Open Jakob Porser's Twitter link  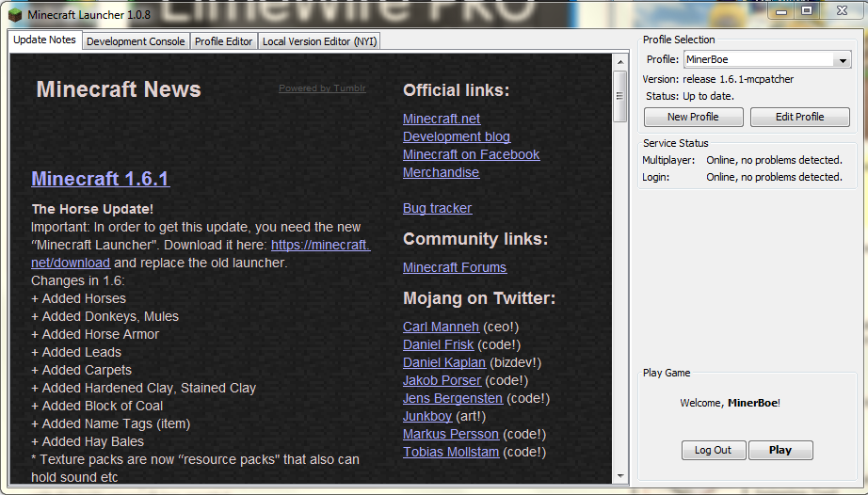coord(442,380)
